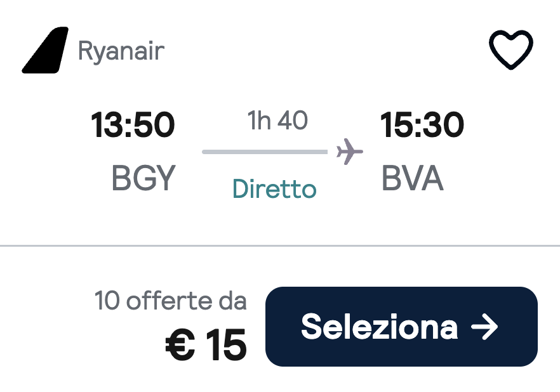Select the BGY departure code

pyautogui.click(x=141, y=179)
